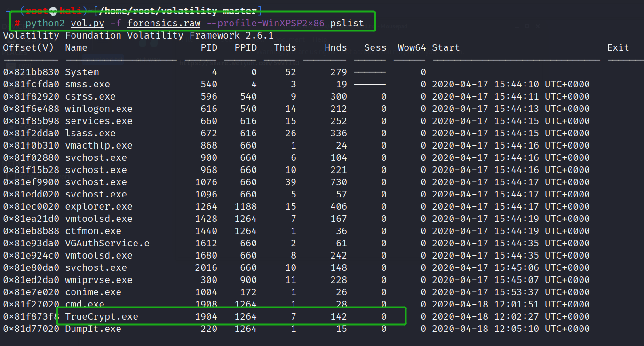Image resolution: width=644 pixels, height=346 pixels.
Task: Click PID 1904 in the TrueCrypt.exe row
Action: 206,317
